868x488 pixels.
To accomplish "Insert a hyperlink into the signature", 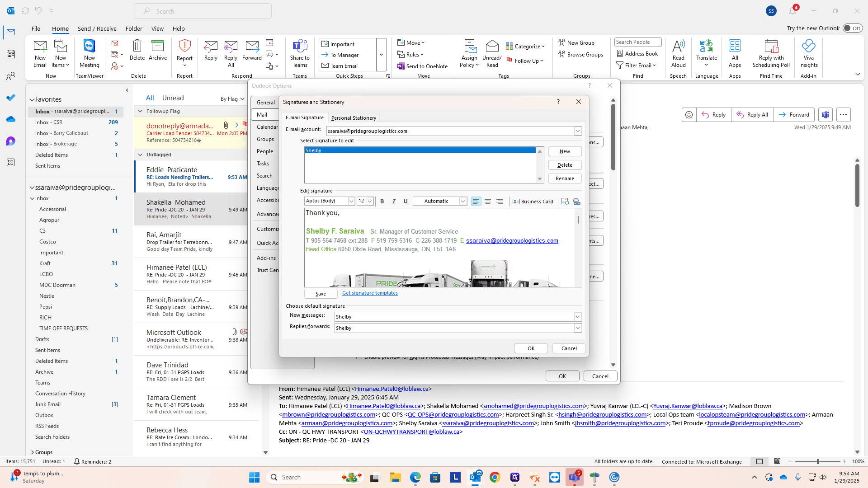I will click(x=577, y=202).
